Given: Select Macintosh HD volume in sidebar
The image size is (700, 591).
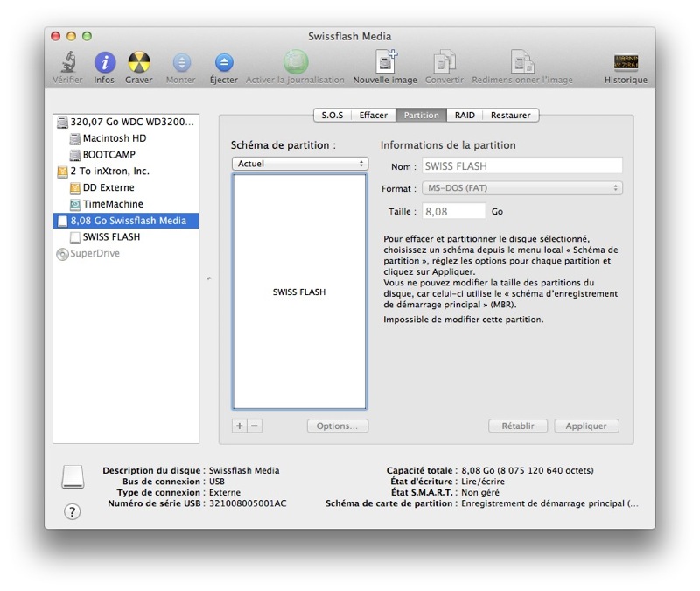Looking at the screenshot, I should pos(114,138).
